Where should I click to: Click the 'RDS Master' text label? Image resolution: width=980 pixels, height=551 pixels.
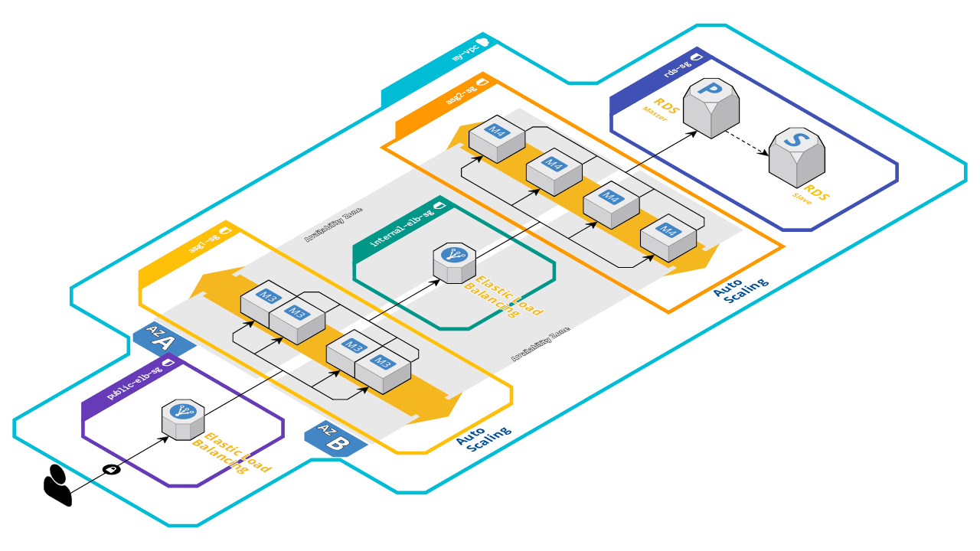661,109
